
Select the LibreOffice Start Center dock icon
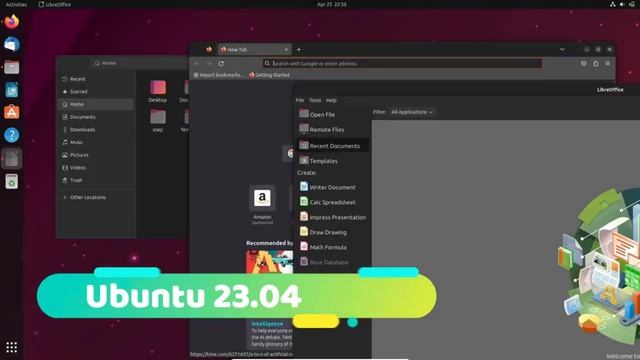(11, 158)
